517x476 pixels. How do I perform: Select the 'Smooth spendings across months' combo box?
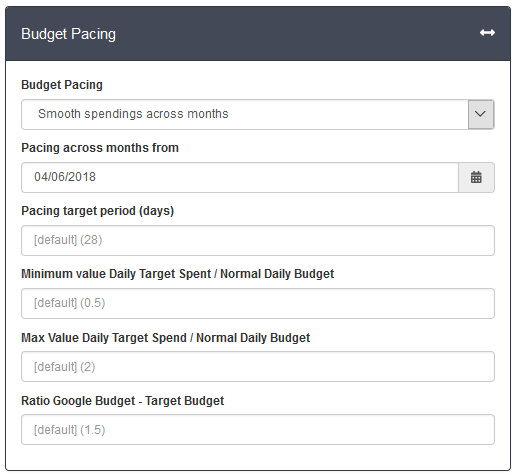[258, 114]
